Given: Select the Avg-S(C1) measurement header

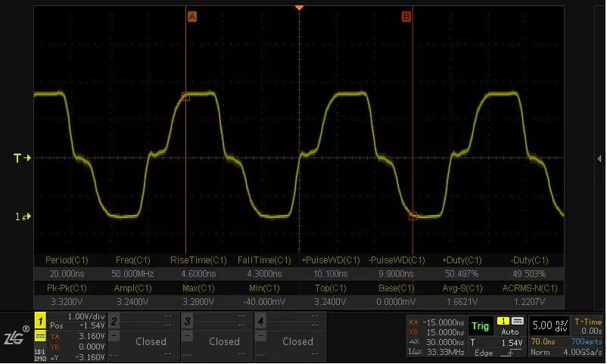Looking at the screenshot, I should [462, 288].
